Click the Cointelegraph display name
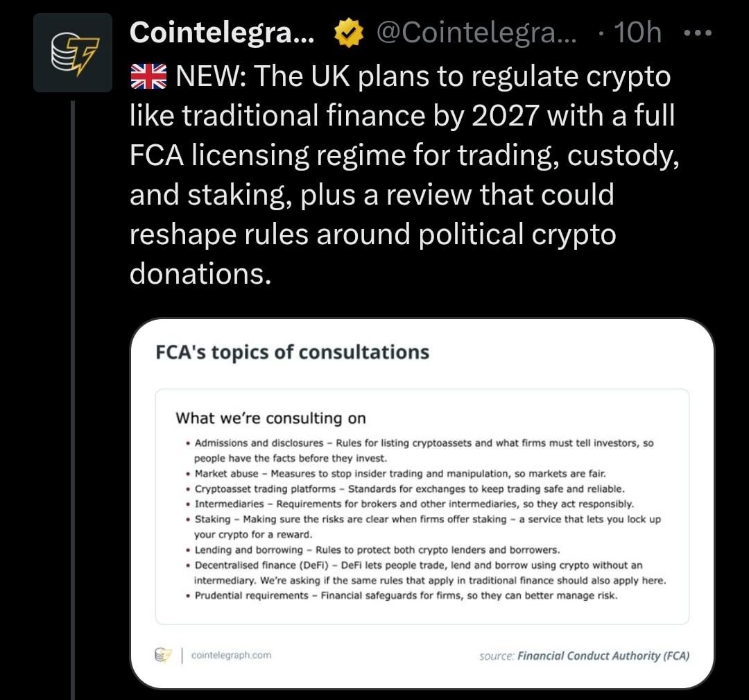 [x=222, y=33]
